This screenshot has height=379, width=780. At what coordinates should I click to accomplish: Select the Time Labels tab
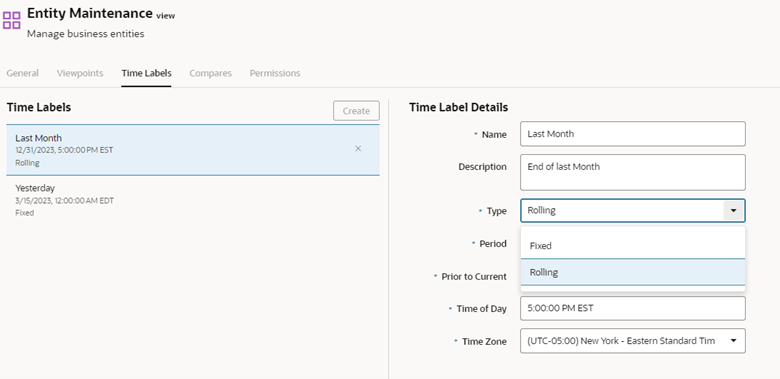(146, 73)
